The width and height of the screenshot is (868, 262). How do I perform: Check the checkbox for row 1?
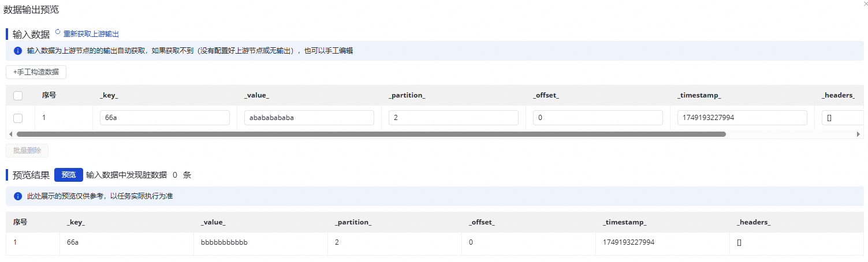(x=18, y=118)
